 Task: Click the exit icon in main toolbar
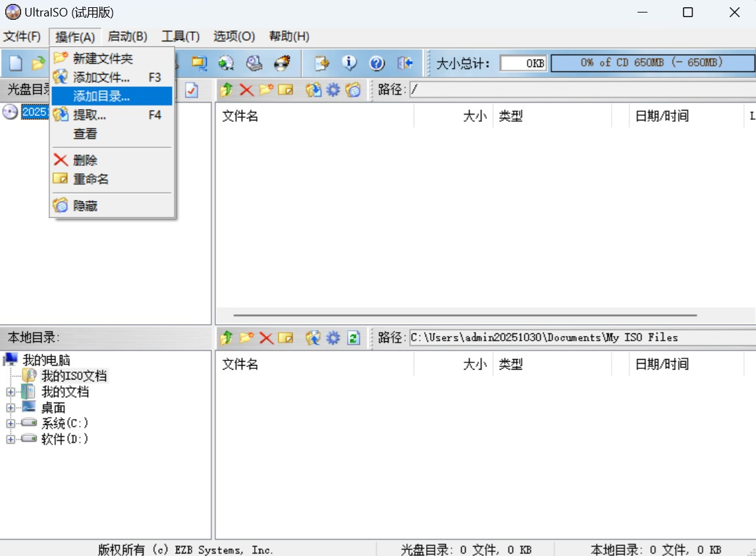[405, 63]
